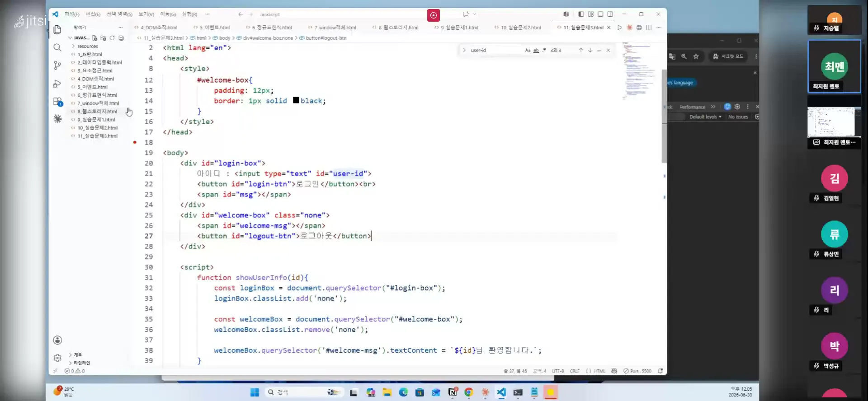
Task: Open the Extensions view with update badge
Action: [58, 102]
